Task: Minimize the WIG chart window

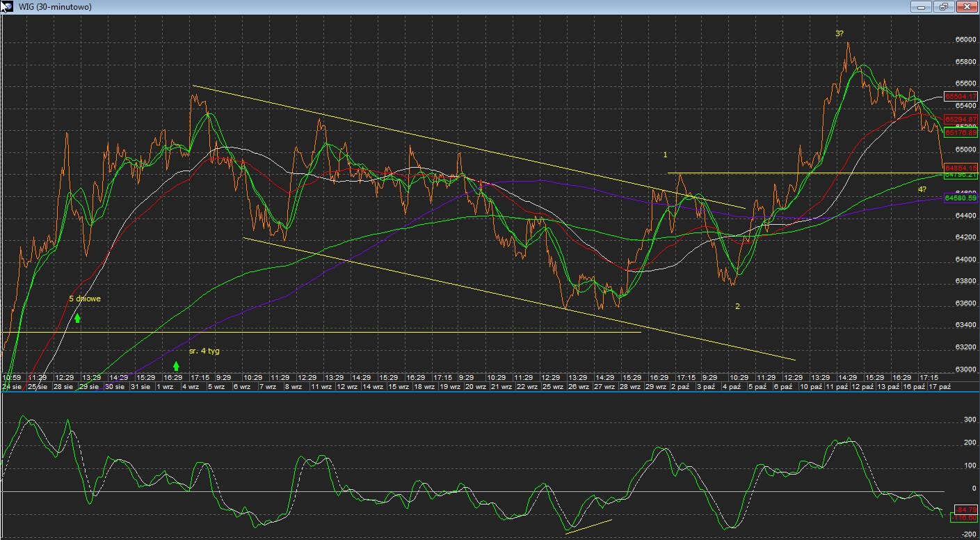Action: tap(922, 7)
